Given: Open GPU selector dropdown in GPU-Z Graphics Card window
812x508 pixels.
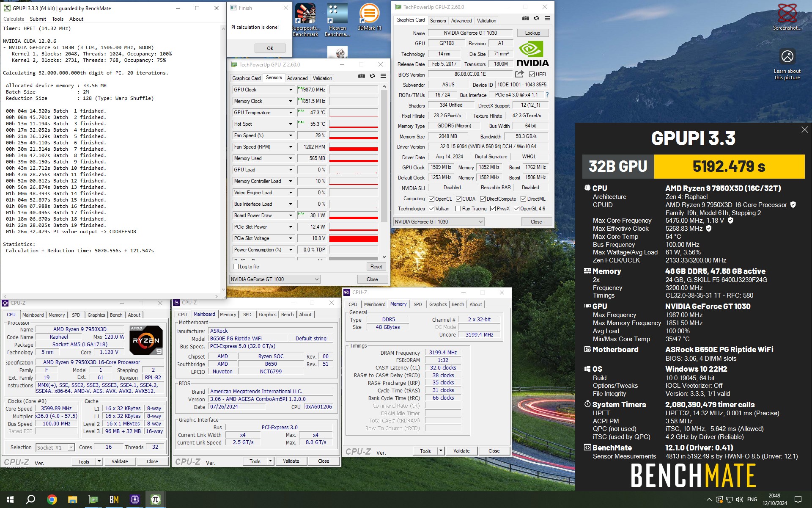Looking at the screenshot, I should (x=439, y=222).
